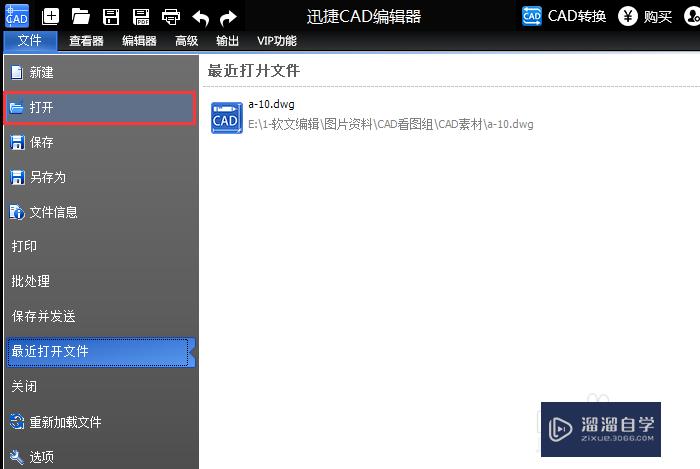
Task: Switch to the 查看器 tab
Action: 86,41
